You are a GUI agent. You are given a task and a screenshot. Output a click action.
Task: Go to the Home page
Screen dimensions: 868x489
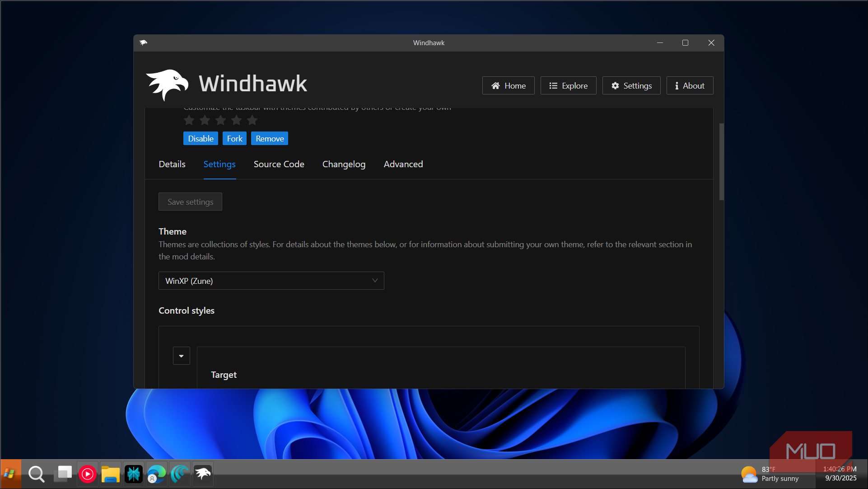tap(509, 85)
